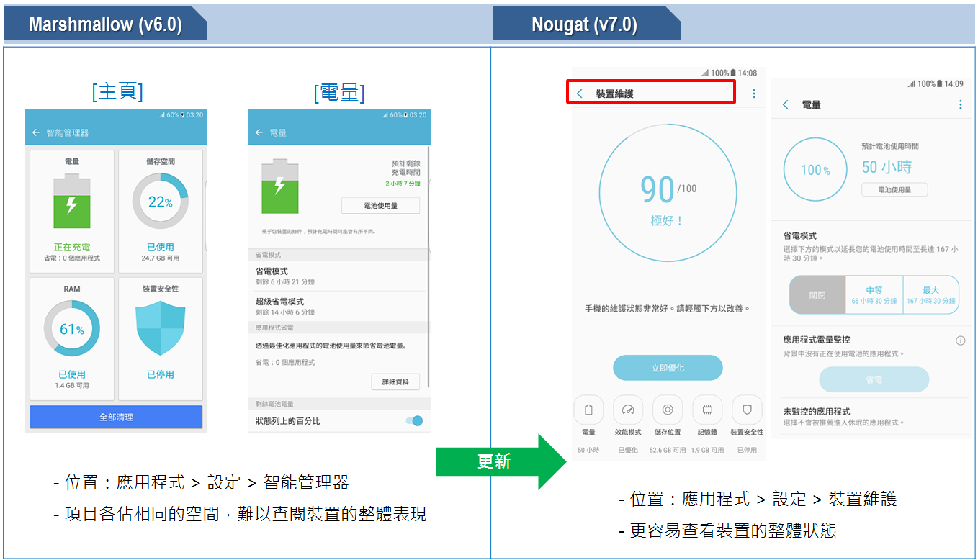Select 關閉 power saving mode

817,295
